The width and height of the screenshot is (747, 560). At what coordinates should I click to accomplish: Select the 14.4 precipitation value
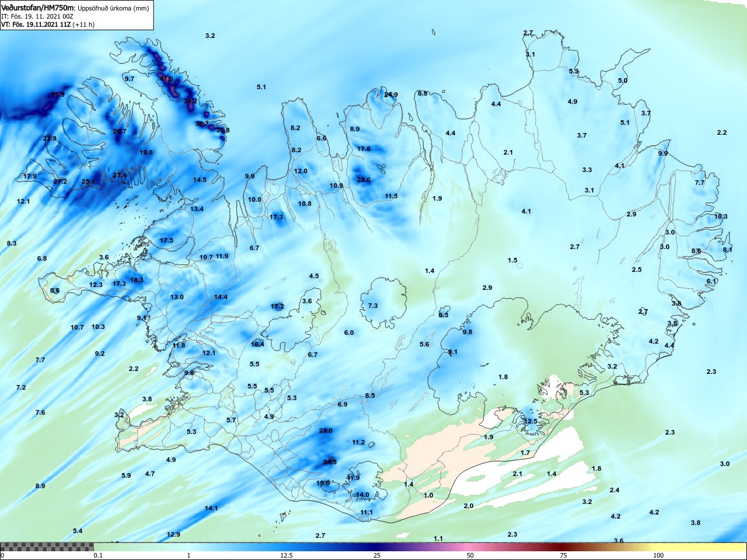[221, 297]
